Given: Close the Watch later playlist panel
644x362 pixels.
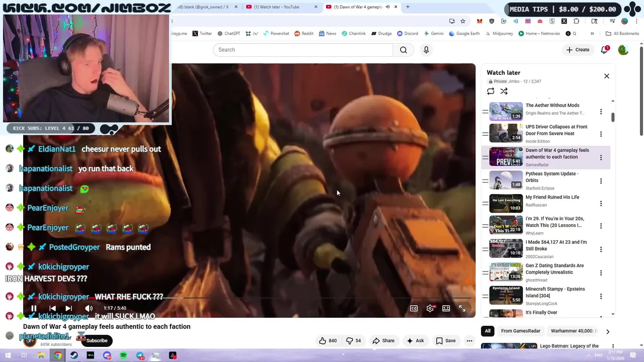Looking at the screenshot, I should coord(607,76).
